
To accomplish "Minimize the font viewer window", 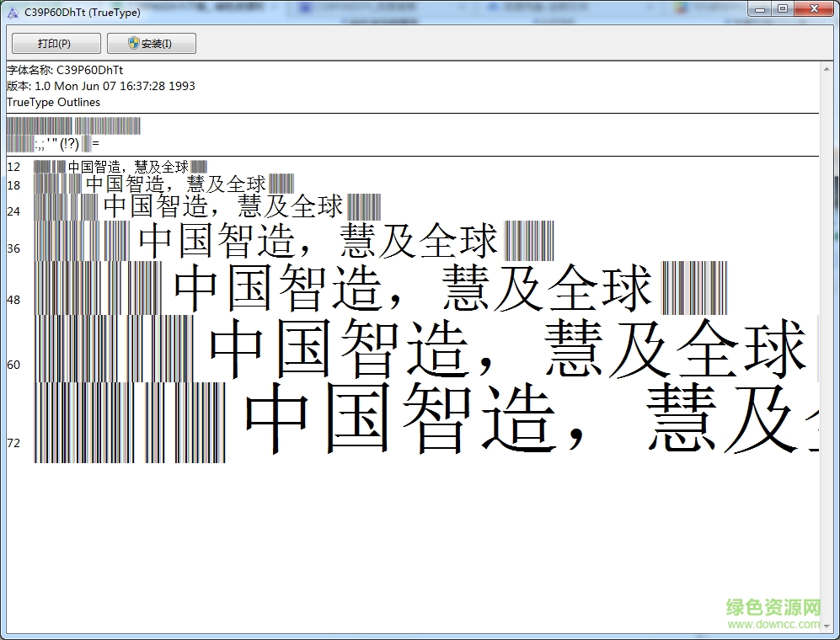I will 761,8.
